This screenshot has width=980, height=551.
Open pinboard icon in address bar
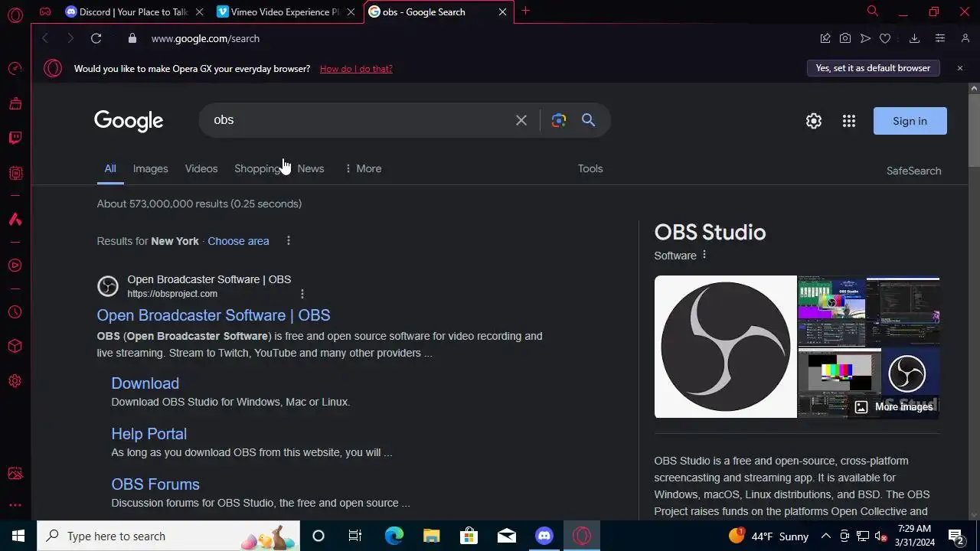[825, 38]
